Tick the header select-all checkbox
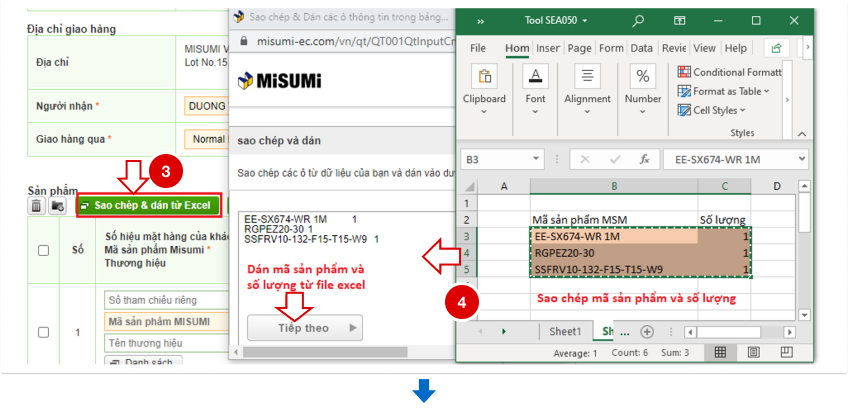The width and height of the screenshot is (848, 410). [x=43, y=250]
